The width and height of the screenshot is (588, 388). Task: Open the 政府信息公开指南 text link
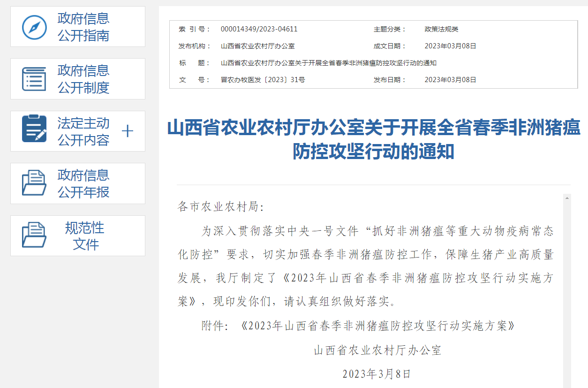pyautogui.click(x=83, y=27)
